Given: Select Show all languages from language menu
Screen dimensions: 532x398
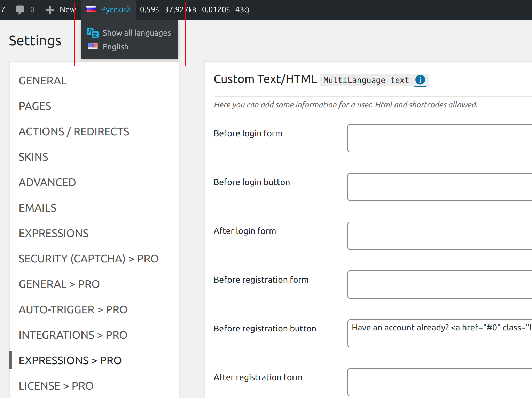Looking at the screenshot, I should 136,32.
